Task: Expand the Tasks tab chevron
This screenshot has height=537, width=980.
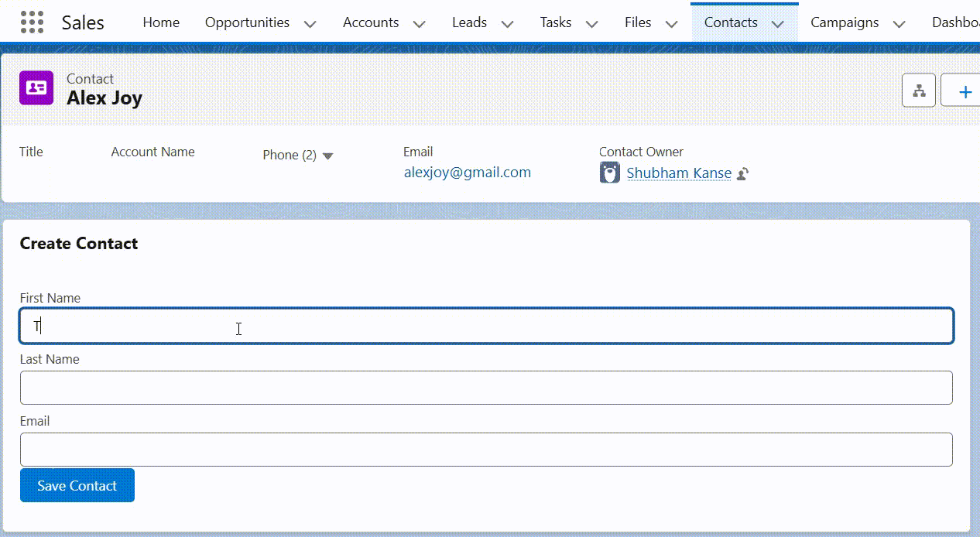Action: 591,24
